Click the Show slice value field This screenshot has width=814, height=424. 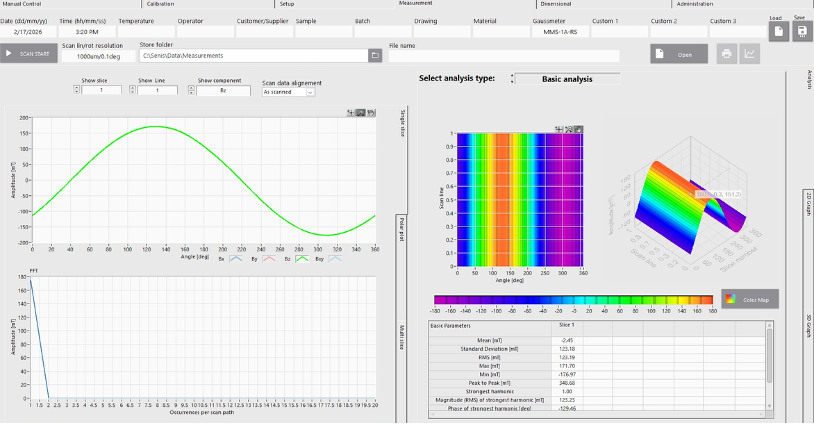(x=101, y=90)
